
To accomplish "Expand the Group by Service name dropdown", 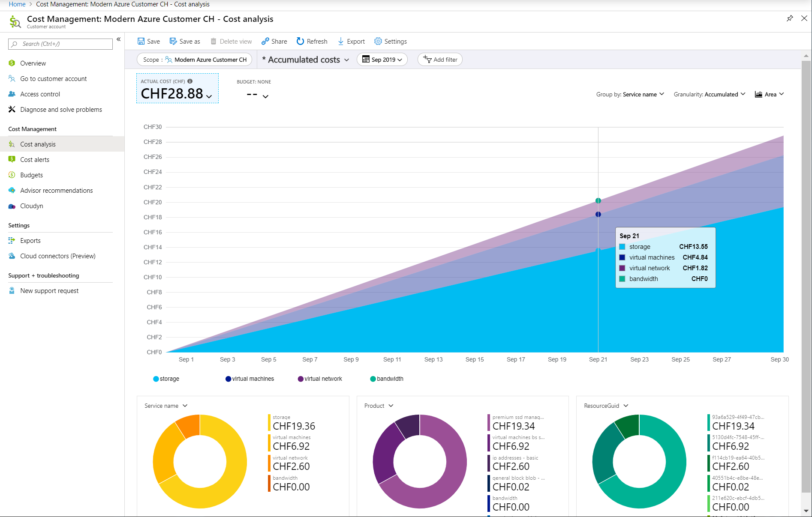I will 630,94.
